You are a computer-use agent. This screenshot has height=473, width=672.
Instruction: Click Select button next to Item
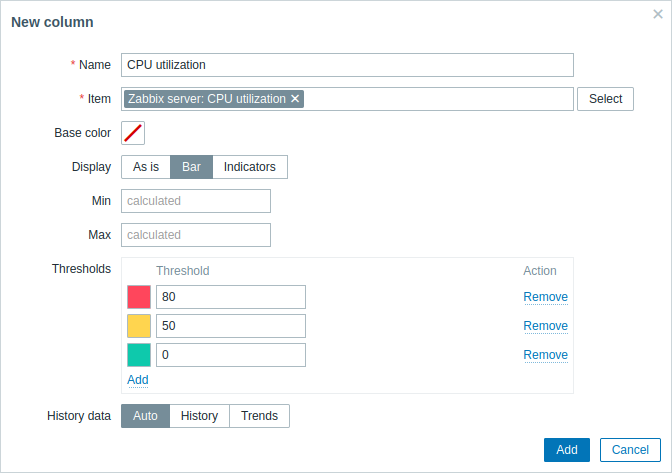pyautogui.click(x=605, y=99)
